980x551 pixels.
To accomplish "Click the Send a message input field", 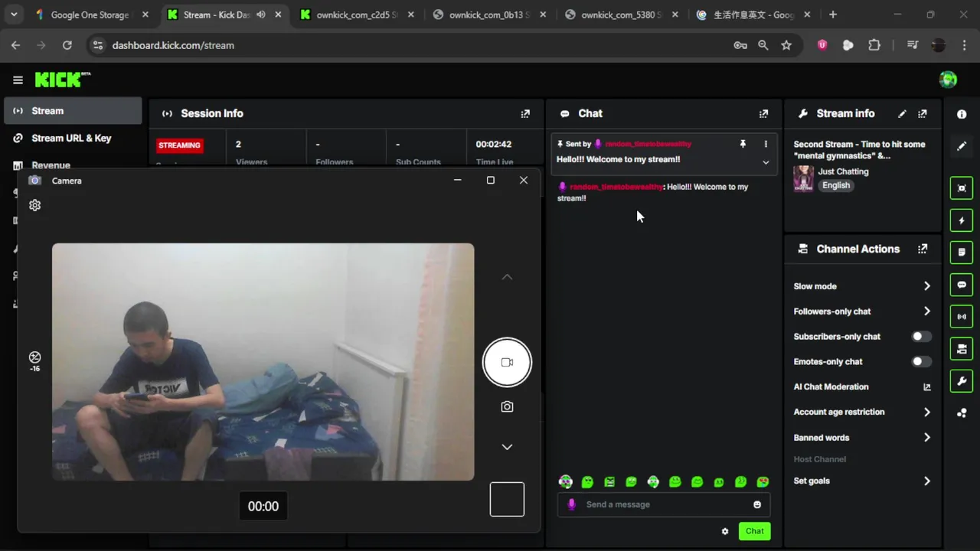I will point(664,504).
